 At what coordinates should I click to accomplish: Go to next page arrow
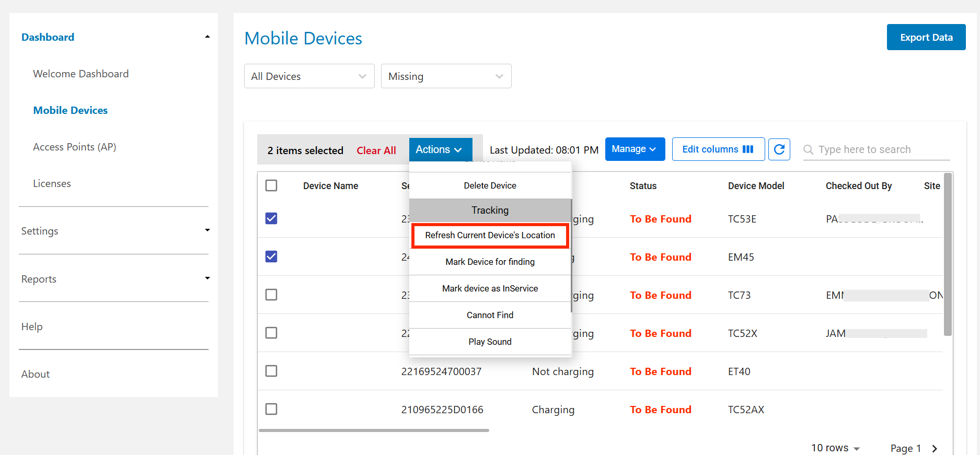click(935, 448)
